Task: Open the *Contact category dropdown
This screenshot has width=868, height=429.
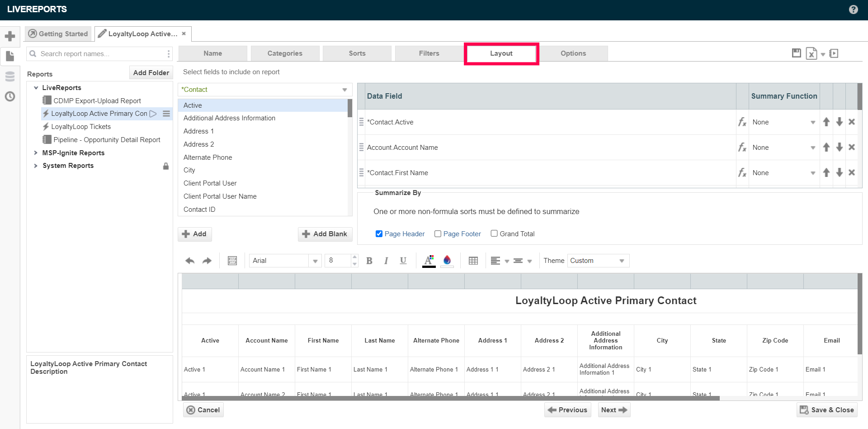Action: [x=265, y=90]
